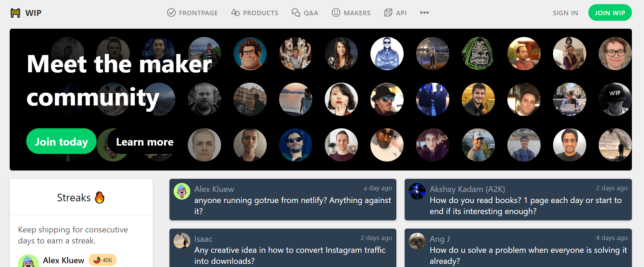Image resolution: width=644 pixels, height=267 pixels.
Task: Navigate to the Makers page
Action: point(351,13)
